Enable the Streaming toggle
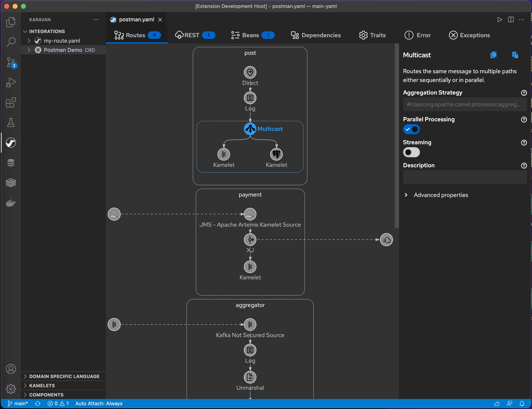The height and width of the screenshot is (409, 532). coord(411,152)
